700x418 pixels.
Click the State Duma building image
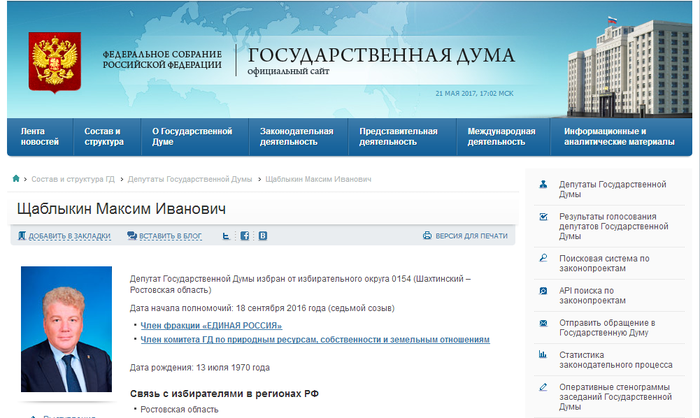(629, 68)
